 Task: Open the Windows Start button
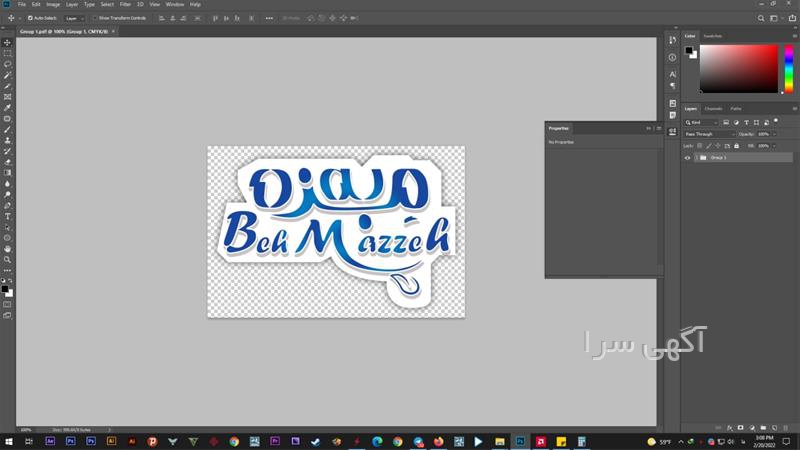pos(9,442)
